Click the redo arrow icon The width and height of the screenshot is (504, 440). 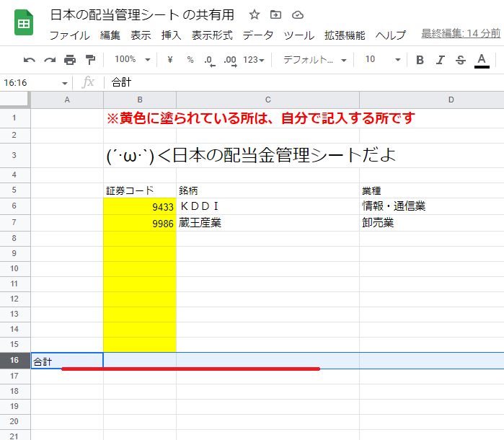[x=50, y=60]
